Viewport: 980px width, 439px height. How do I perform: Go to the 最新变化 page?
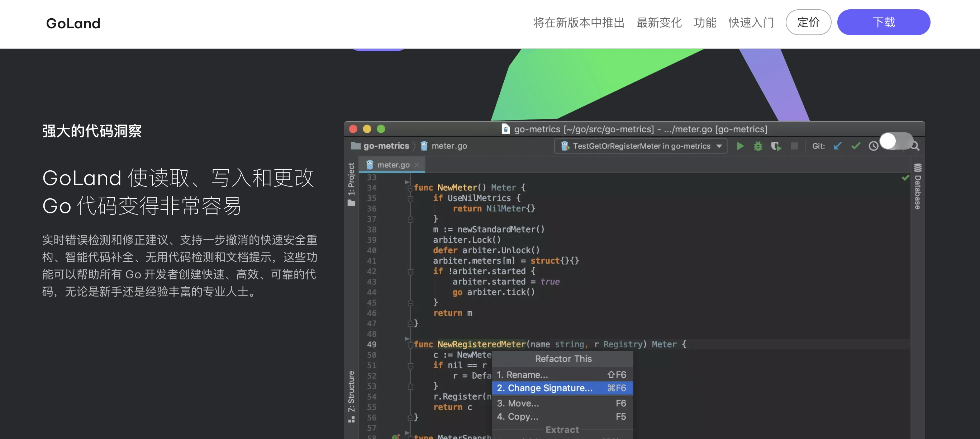coord(659,23)
